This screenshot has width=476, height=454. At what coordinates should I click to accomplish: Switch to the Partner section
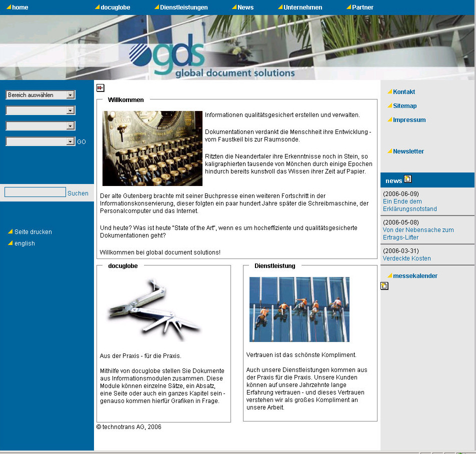pos(361,7)
